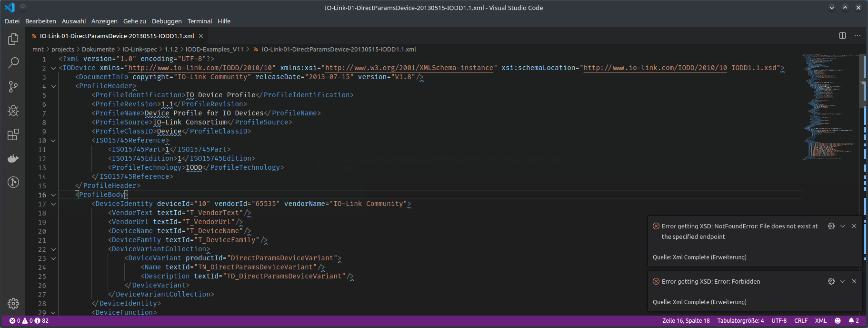This screenshot has width=868, height=328.
Task: Open the Gehe zu menu
Action: 135,21
